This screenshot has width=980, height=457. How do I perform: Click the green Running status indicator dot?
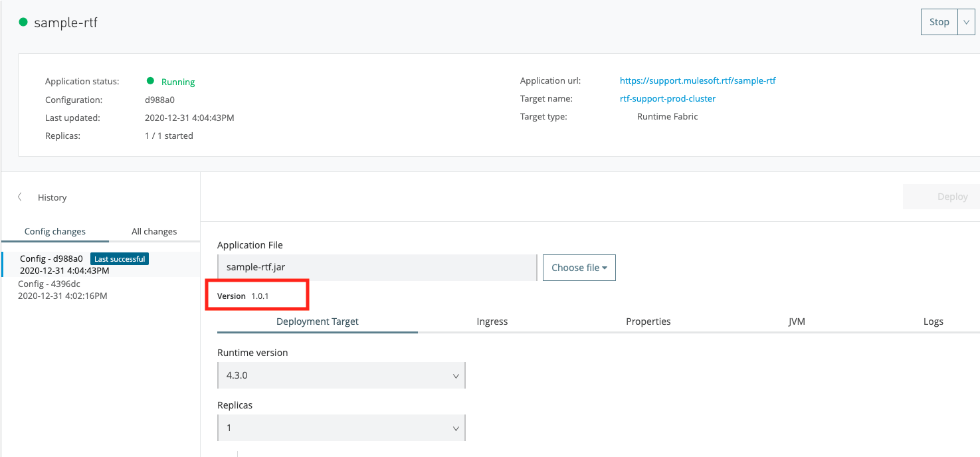click(151, 81)
